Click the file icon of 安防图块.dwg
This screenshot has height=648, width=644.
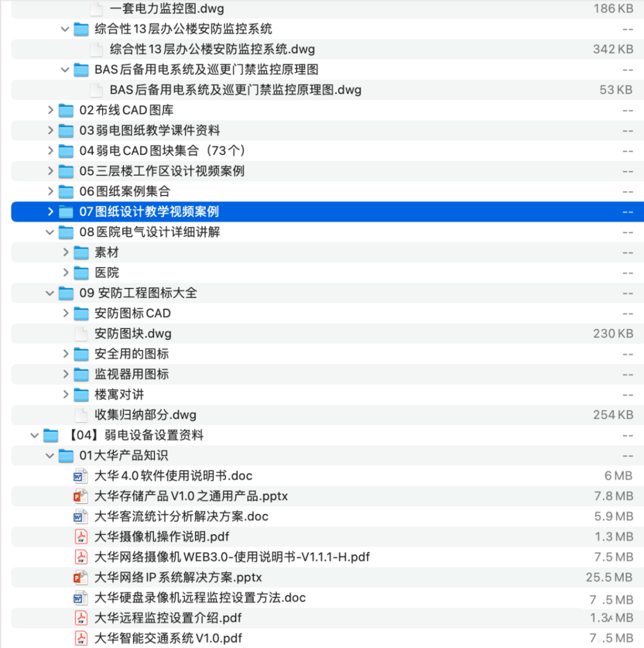click(x=96, y=333)
